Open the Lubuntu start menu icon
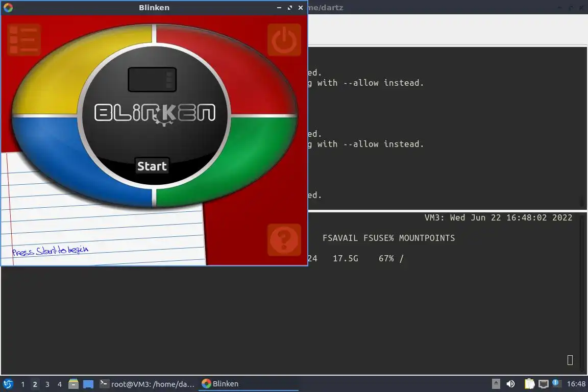The width and height of the screenshot is (588, 392). (8, 384)
